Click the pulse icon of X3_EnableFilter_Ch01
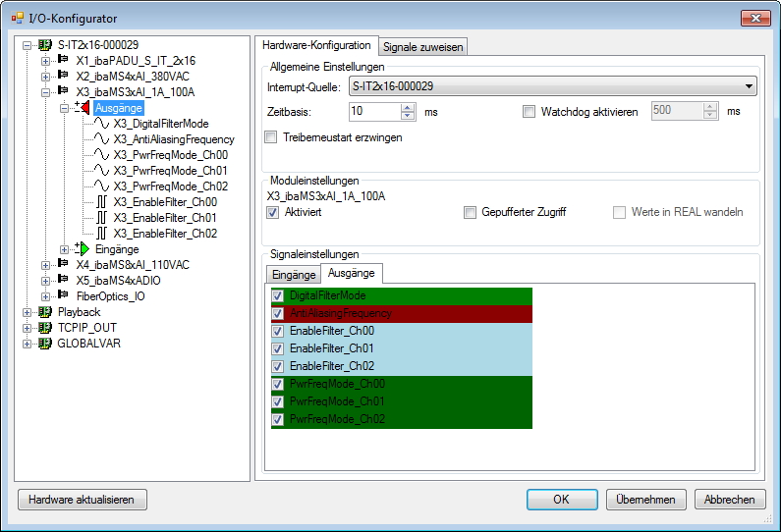Screen dimensions: 781x532 click(101, 218)
